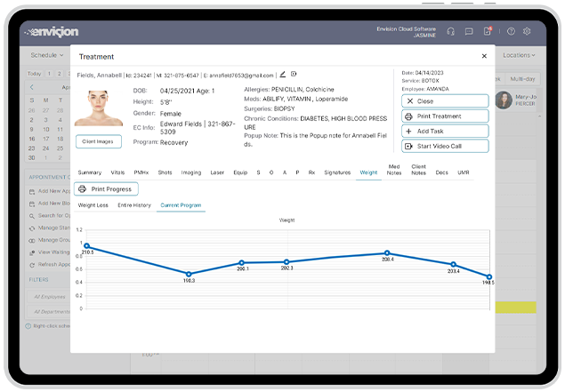Expand the Locations dropdown

(x=518, y=55)
